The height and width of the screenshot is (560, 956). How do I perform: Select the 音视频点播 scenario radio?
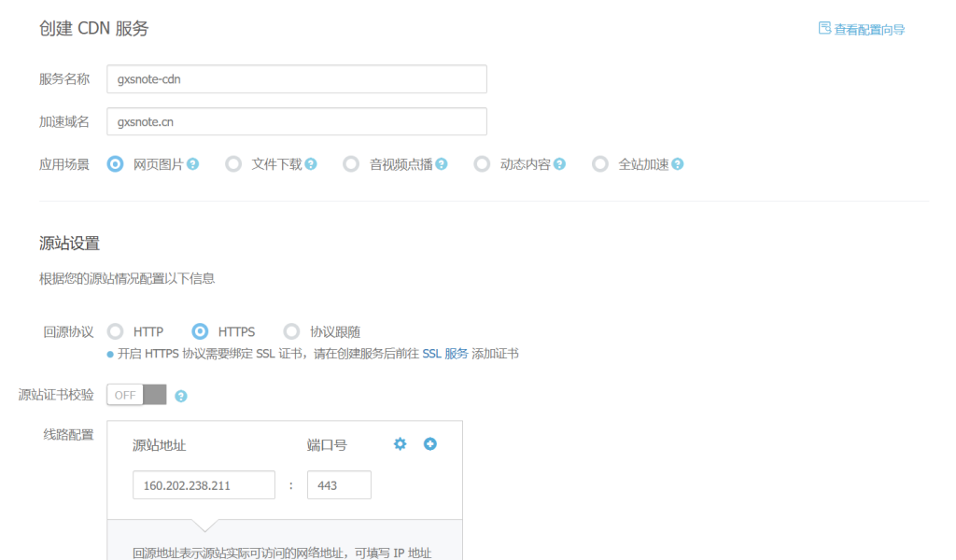(x=351, y=164)
